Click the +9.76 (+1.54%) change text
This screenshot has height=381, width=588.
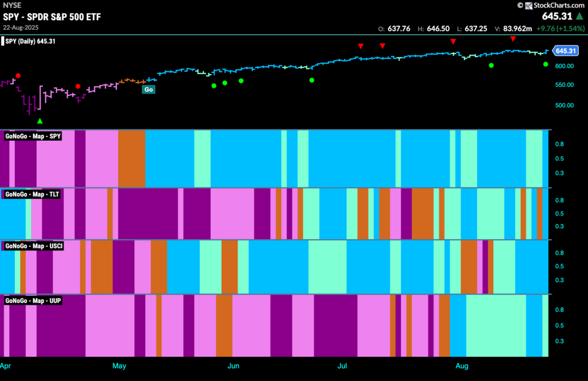(x=560, y=29)
